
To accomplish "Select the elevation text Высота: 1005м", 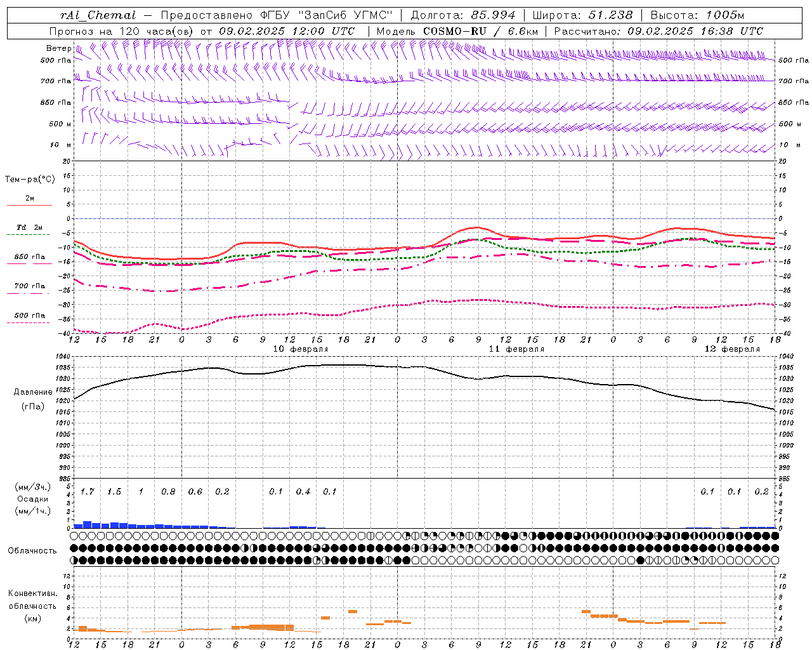I will [697, 15].
